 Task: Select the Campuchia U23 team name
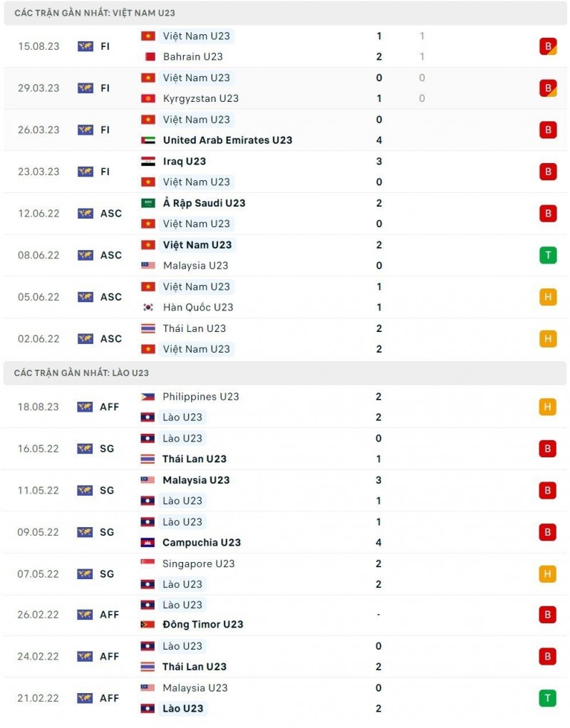[202, 542]
